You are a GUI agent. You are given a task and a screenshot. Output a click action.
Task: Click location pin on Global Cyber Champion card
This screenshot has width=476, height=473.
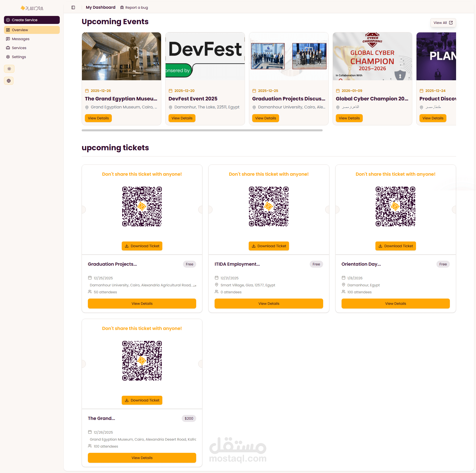pyautogui.click(x=338, y=107)
